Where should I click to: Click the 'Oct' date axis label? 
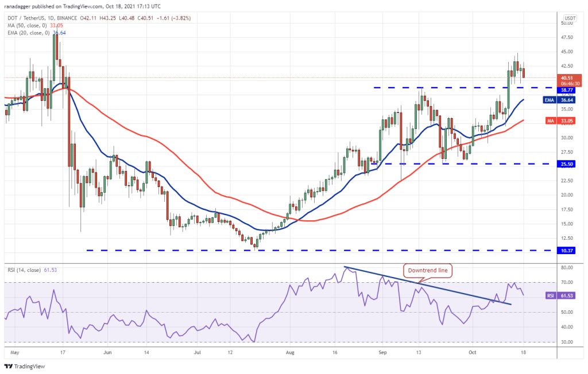[x=472, y=352]
